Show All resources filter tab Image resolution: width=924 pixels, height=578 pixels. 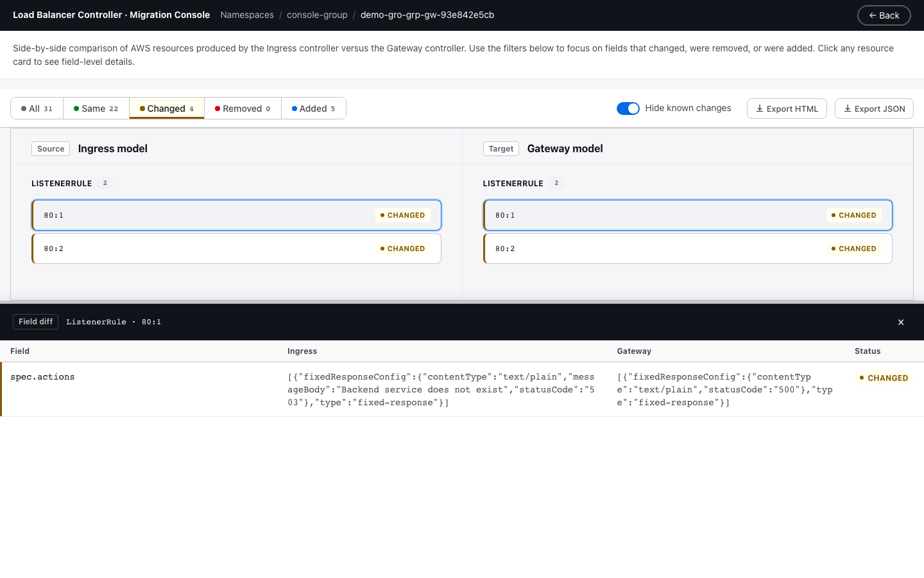pos(37,109)
